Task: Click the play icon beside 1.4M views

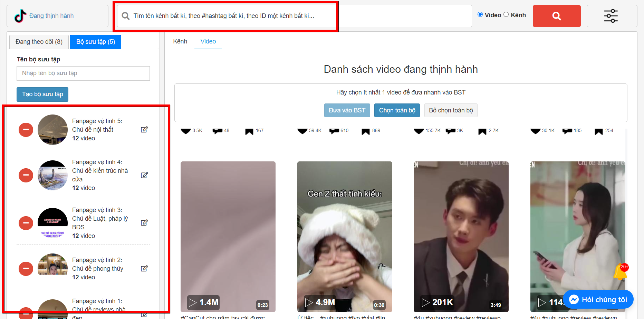Action: (193, 302)
